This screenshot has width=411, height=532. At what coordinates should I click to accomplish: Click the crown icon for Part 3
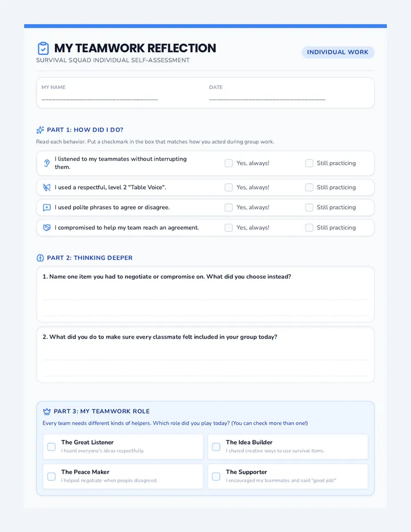point(47,412)
